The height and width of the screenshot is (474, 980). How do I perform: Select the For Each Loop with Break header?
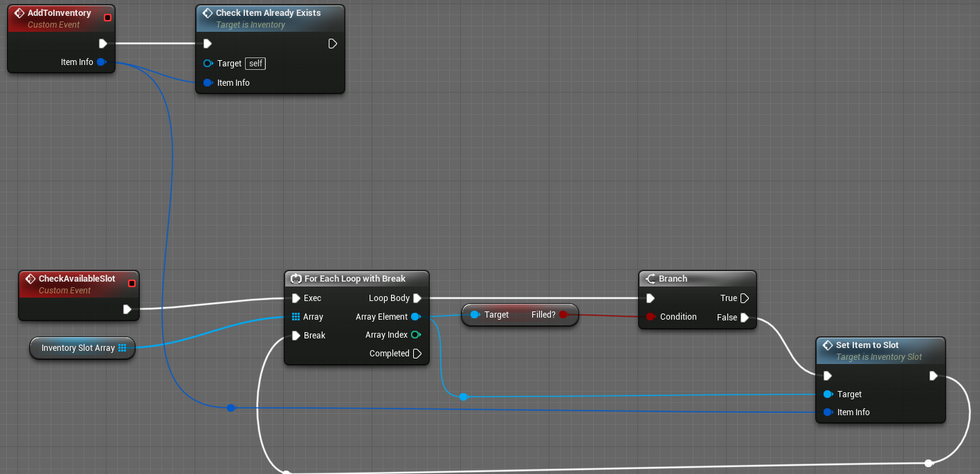point(356,278)
